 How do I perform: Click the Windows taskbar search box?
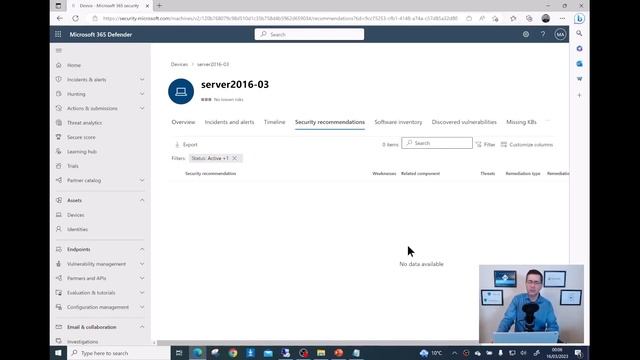118,353
